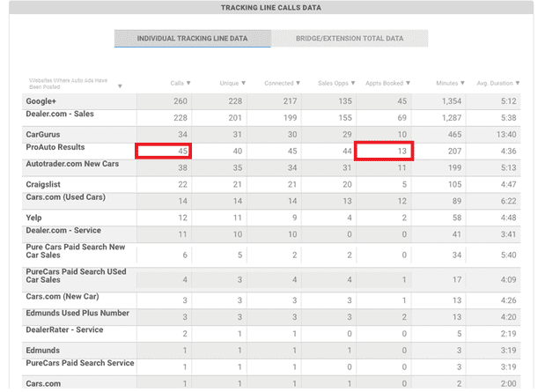Viewport: 538px width, 392px height.
Task: Click ProAuto Results minutes value 207
Action: coord(454,152)
